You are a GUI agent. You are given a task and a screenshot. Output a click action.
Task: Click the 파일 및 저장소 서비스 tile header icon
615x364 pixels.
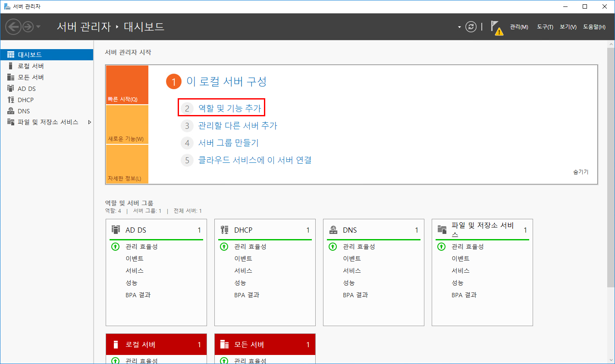coord(442,229)
